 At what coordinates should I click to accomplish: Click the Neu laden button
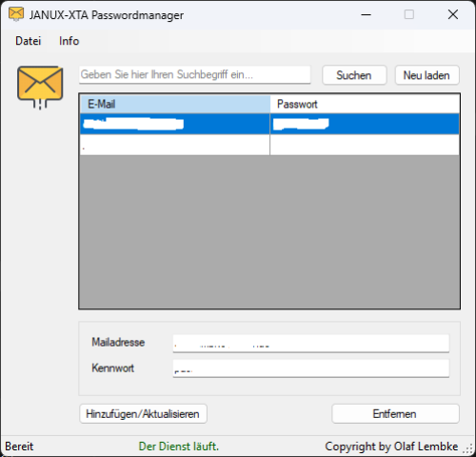point(426,75)
